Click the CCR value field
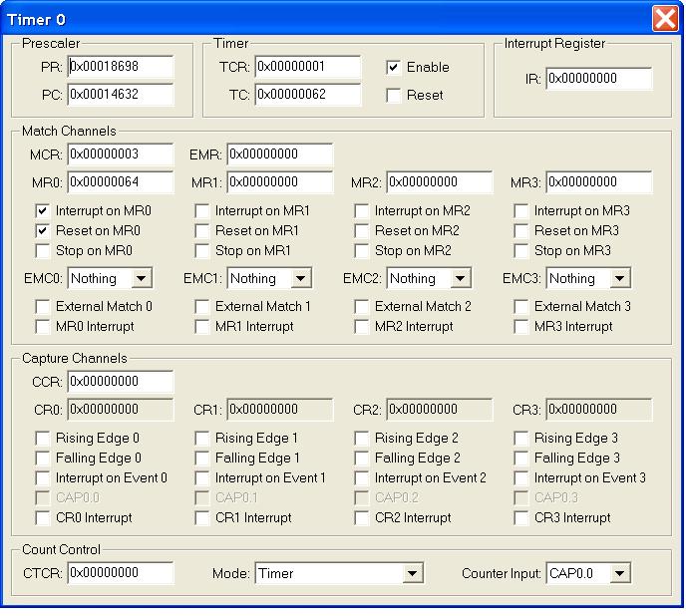The image size is (686, 616). 121,382
